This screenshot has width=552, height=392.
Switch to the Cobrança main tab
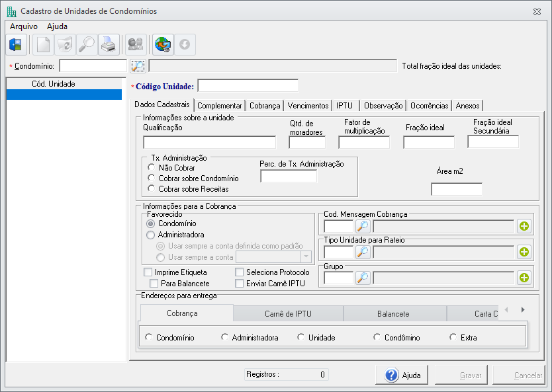[x=265, y=106]
